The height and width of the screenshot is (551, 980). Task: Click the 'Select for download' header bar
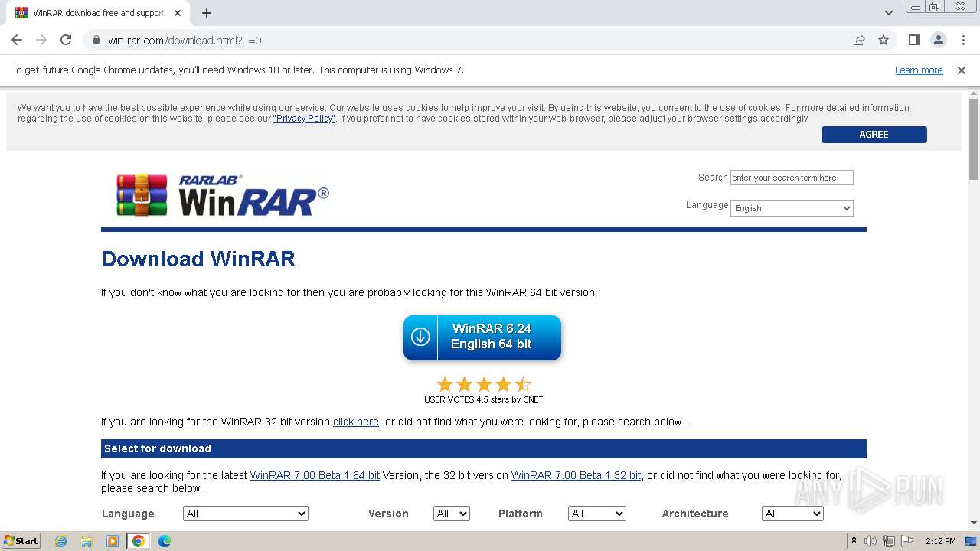coord(484,448)
